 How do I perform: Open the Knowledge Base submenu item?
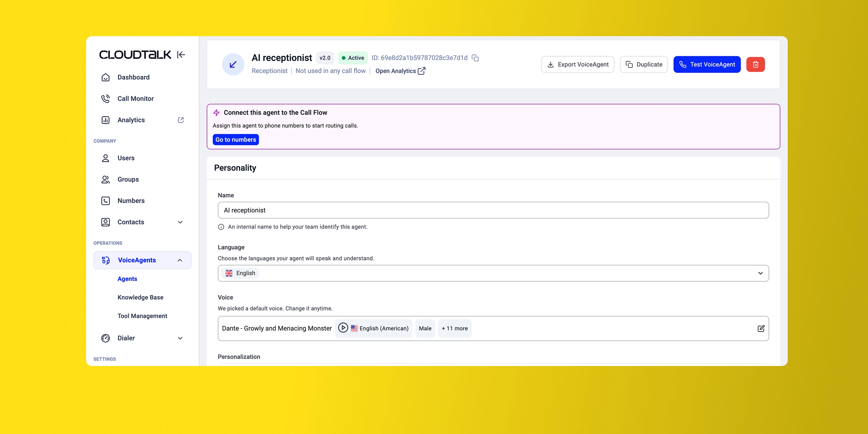(140, 297)
